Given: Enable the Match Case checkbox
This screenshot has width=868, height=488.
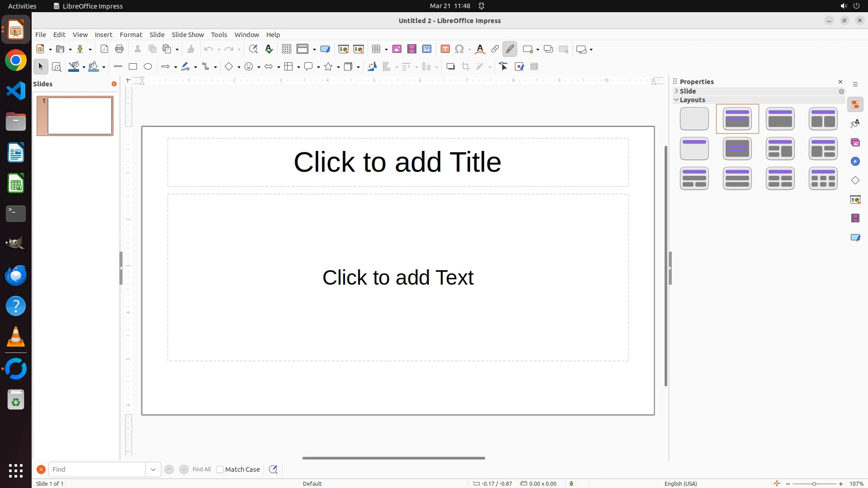Looking at the screenshot, I should [220, 469].
